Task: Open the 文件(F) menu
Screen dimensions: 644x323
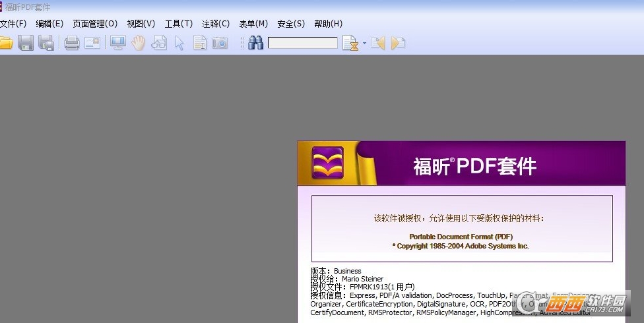Action: coord(13,24)
